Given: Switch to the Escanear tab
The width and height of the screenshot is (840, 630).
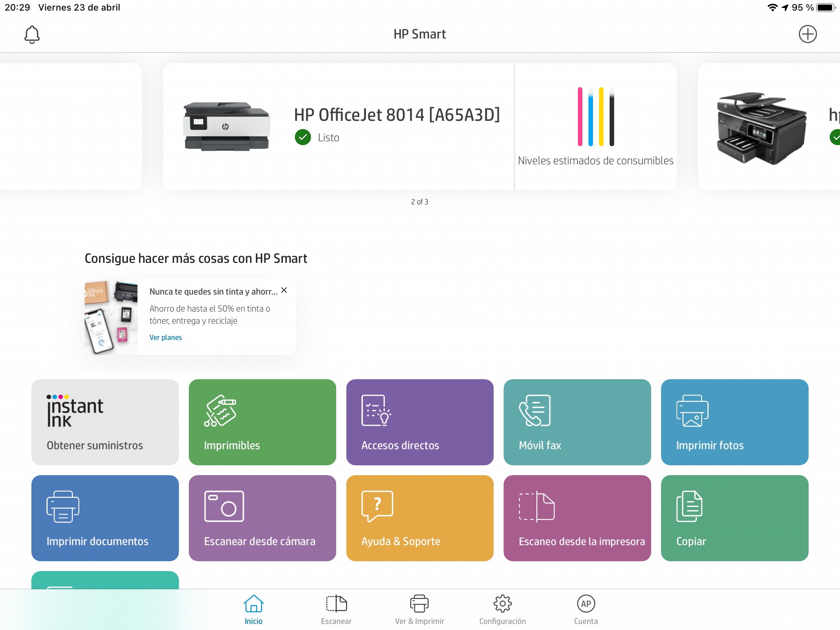Looking at the screenshot, I should (x=336, y=610).
